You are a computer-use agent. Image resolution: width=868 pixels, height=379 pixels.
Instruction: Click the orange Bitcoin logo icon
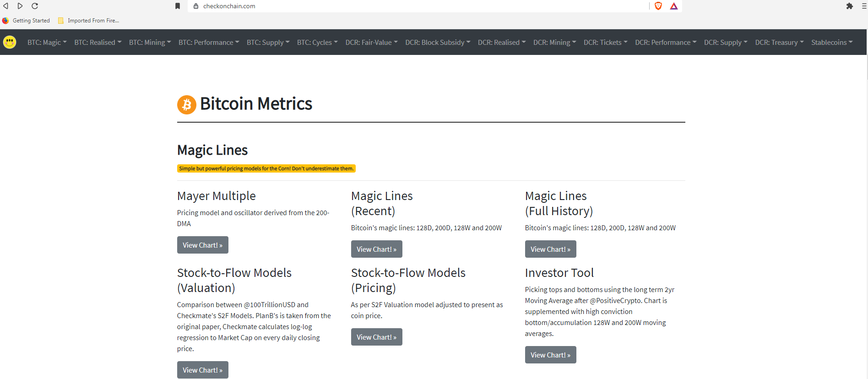click(187, 104)
